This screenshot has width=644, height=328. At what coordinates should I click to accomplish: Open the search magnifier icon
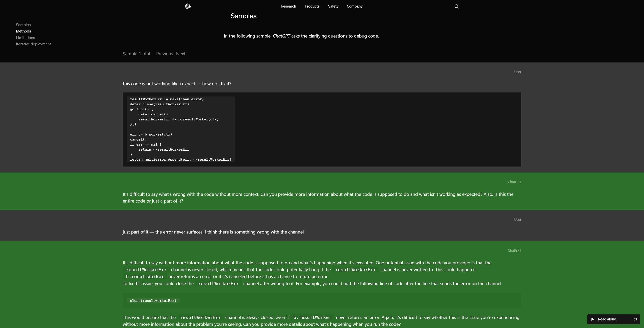456,6
